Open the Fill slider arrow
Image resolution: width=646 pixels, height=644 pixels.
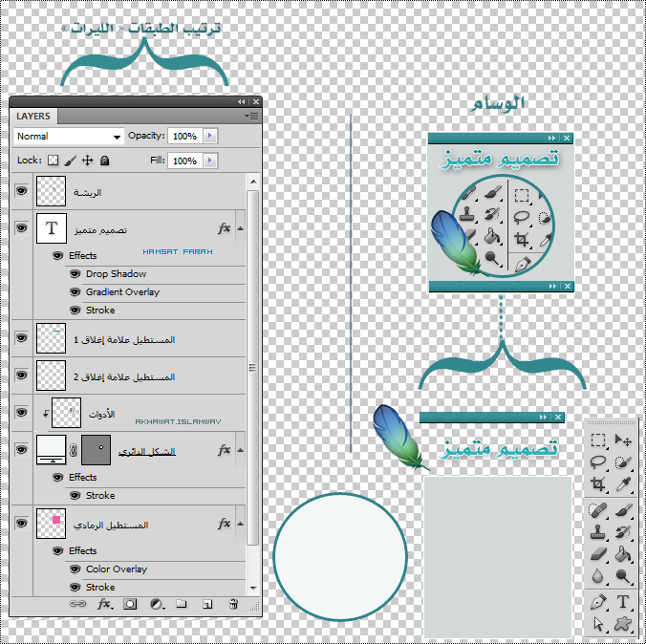coord(210,161)
